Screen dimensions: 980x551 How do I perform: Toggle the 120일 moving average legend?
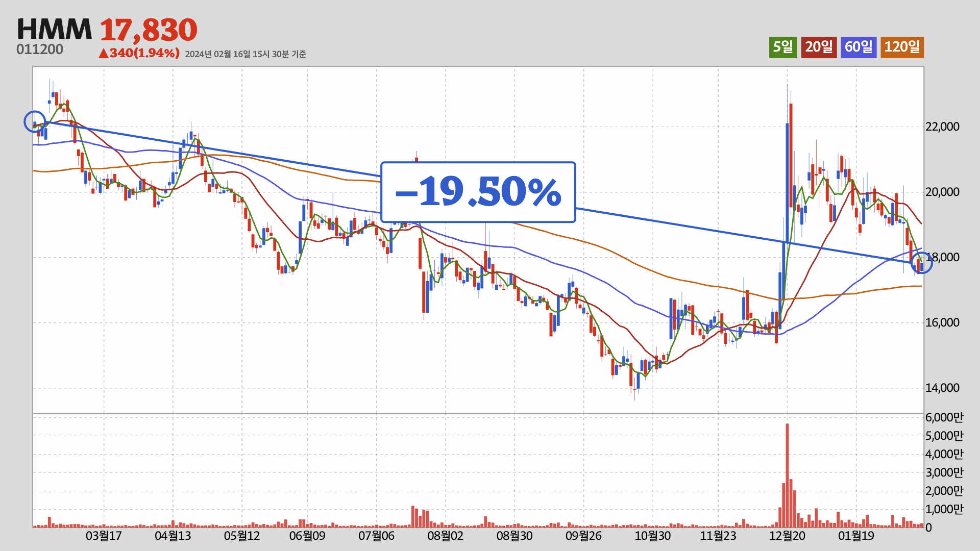coord(902,47)
